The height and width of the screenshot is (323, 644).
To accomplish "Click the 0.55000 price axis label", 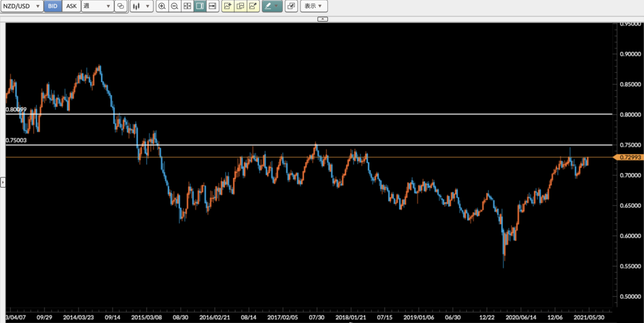I will [x=630, y=267].
